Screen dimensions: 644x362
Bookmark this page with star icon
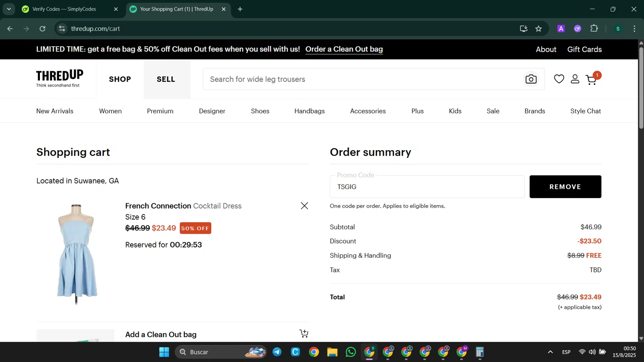(x=538, y=29)
